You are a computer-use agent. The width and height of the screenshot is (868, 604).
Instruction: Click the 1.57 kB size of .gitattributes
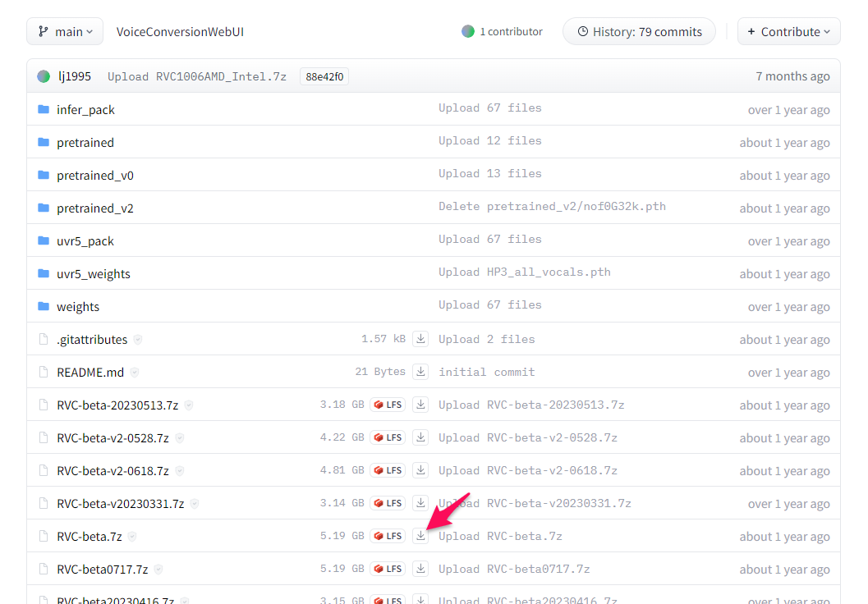[x=383, y=338]
